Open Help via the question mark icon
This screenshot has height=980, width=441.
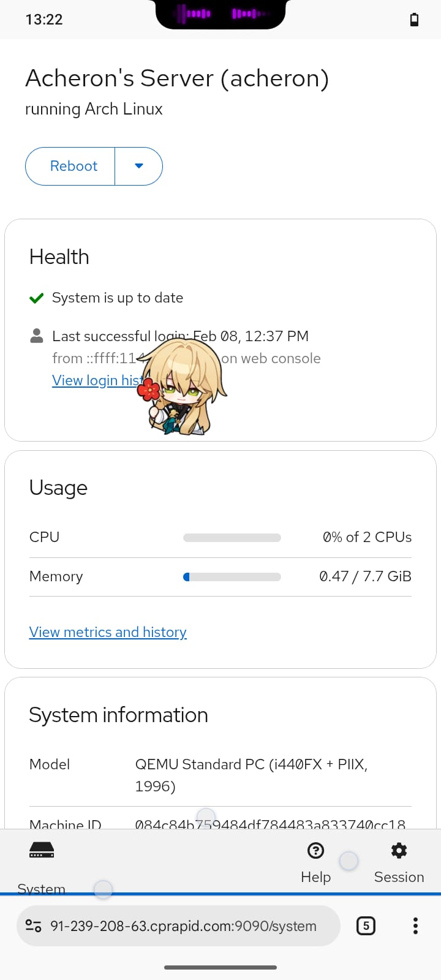[x=315, y=850]
